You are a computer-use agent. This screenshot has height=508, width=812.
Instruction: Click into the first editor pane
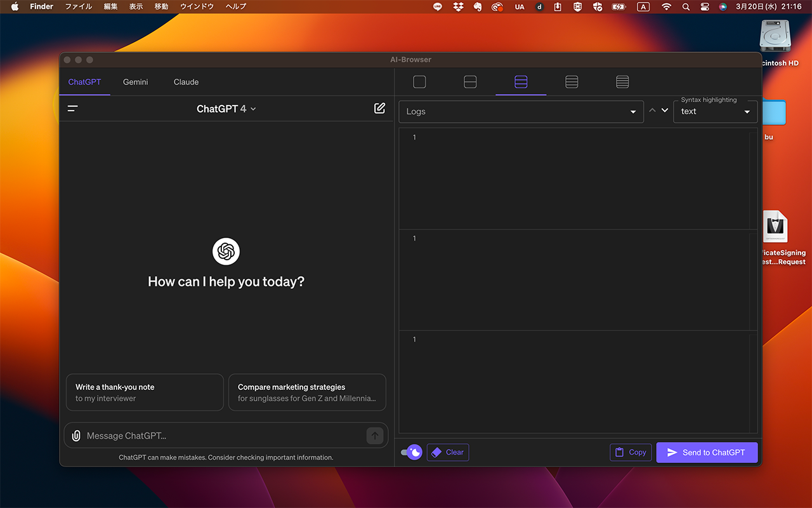pos(577,178)
